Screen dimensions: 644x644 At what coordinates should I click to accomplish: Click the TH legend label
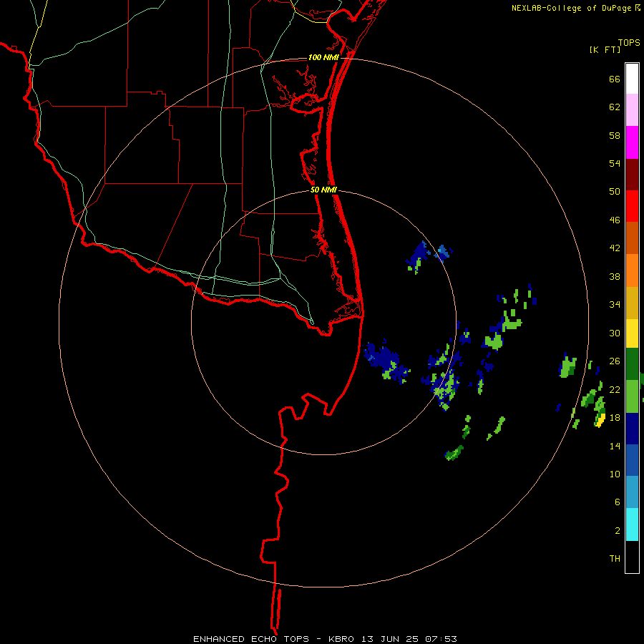[615, 559]
